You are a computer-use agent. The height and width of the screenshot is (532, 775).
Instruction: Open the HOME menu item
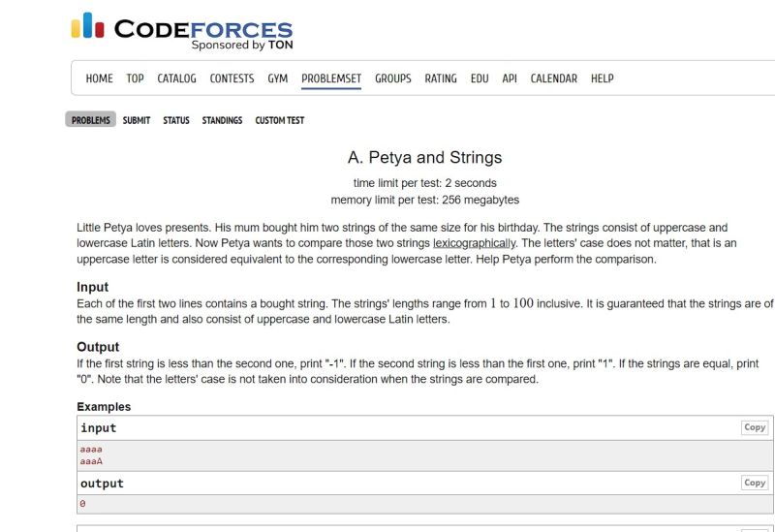(100, 78)
